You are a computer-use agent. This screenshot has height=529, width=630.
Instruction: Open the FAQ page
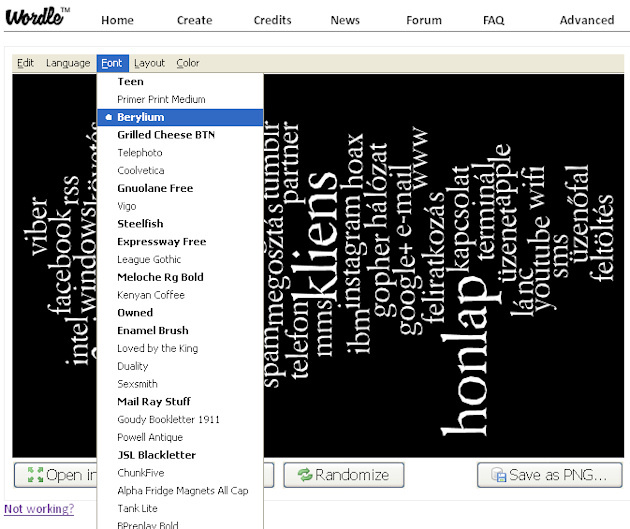click(493, 20)
